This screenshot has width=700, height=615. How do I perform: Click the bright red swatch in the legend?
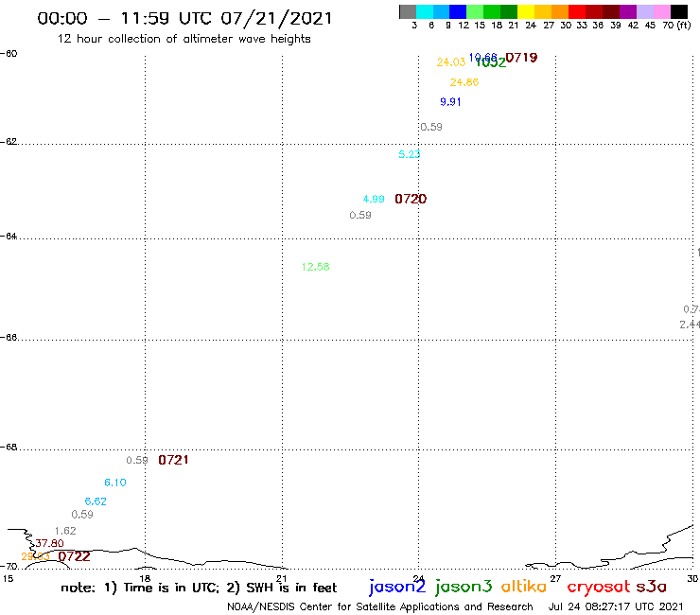pos(577,11)
